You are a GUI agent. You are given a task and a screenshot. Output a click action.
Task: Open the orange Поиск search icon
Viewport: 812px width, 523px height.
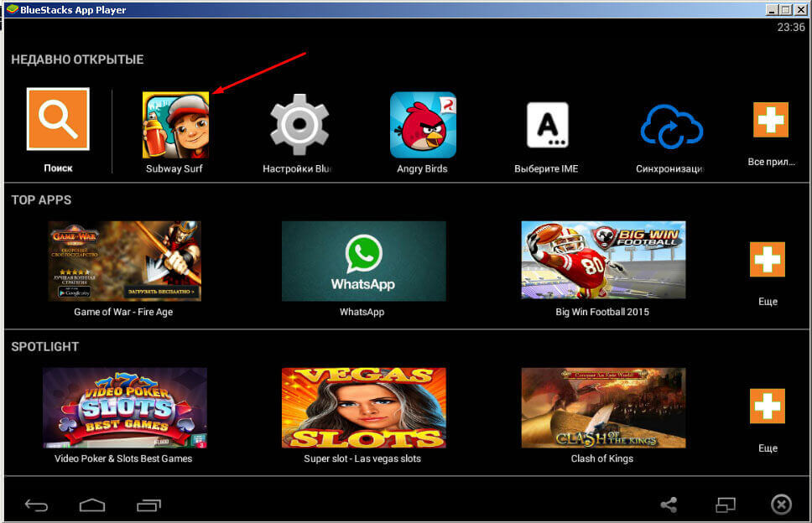click(58, 119)
